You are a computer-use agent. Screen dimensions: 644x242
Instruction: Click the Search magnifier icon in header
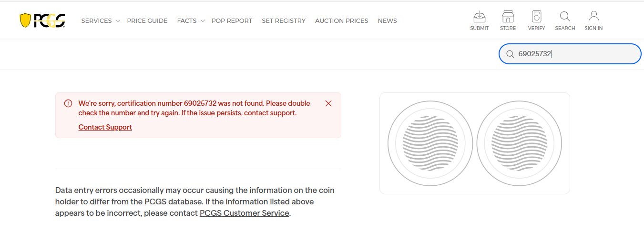[565, 18]
